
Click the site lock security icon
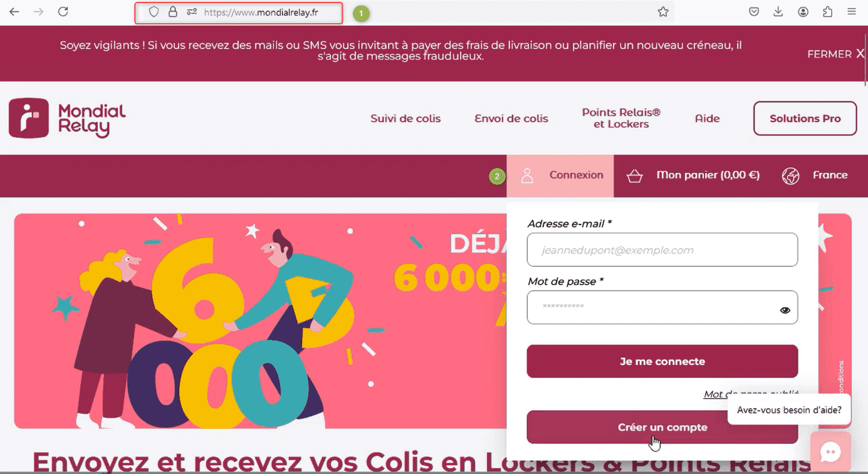pos(173,12)
